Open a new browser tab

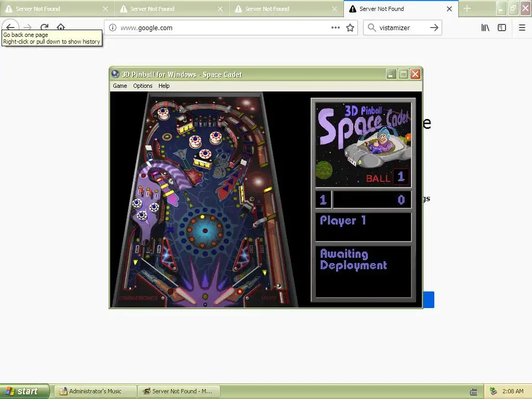point(467,9)
